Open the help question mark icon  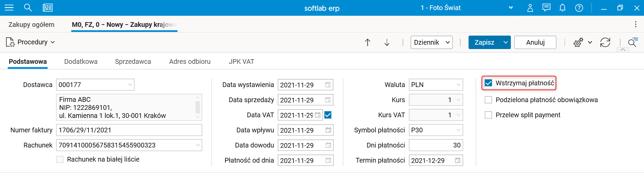pos(579,8)
